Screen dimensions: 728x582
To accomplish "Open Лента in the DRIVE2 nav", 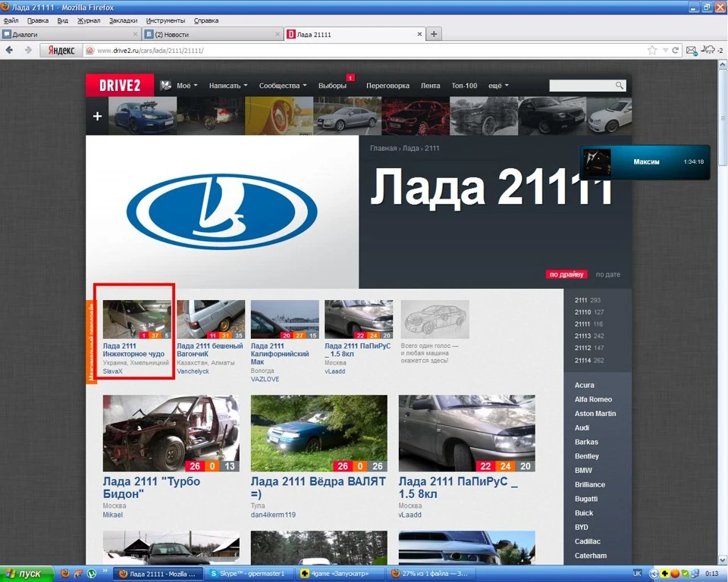I will [430, 86].
